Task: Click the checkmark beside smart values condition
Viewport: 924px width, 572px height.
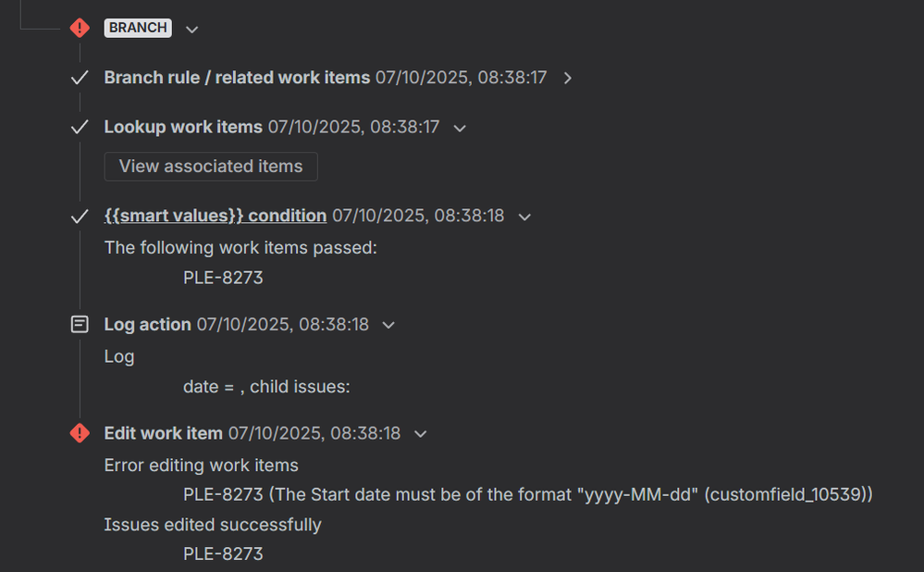Action: coord(80,216)
